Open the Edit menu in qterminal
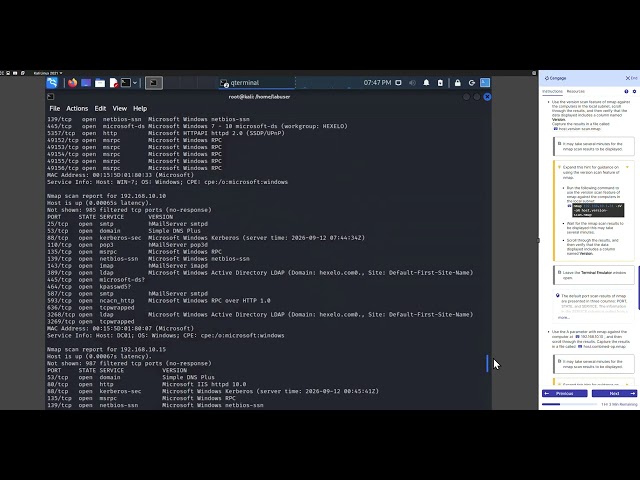 pos(100,109)
